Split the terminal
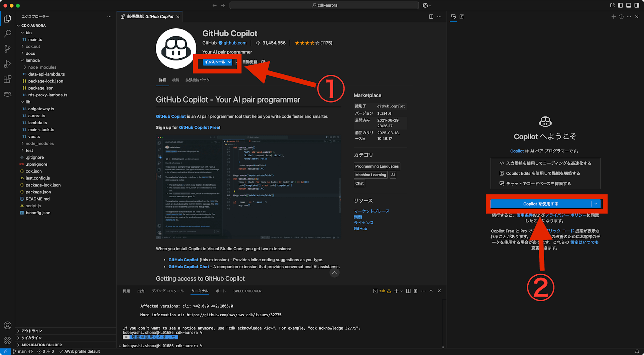Image resolution: width=644 pixels, height=355 pixels. 408,291
